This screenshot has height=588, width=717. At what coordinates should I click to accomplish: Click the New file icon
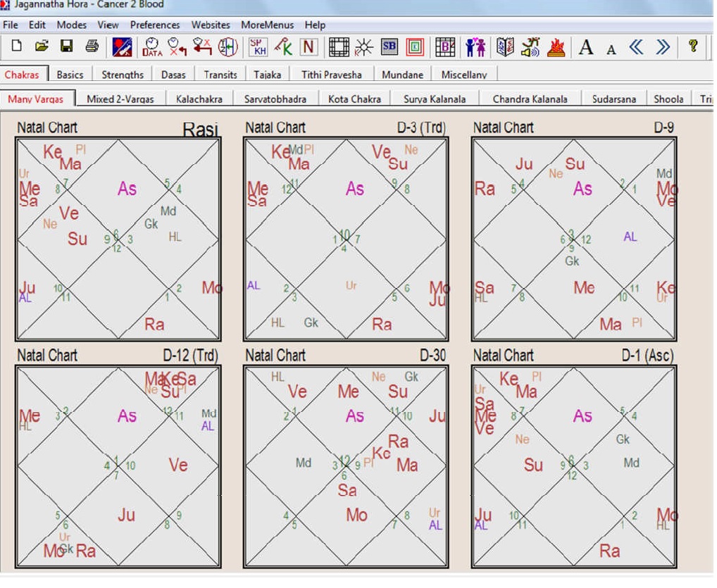pos(16,47)
